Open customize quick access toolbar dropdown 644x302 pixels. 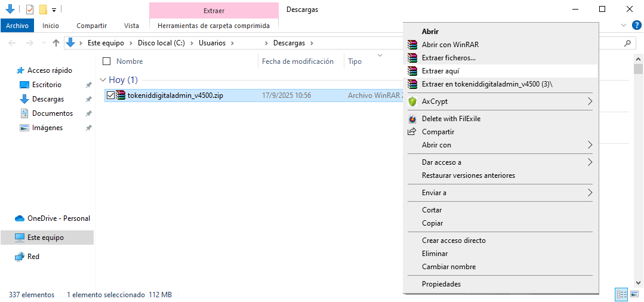point(54,10)
